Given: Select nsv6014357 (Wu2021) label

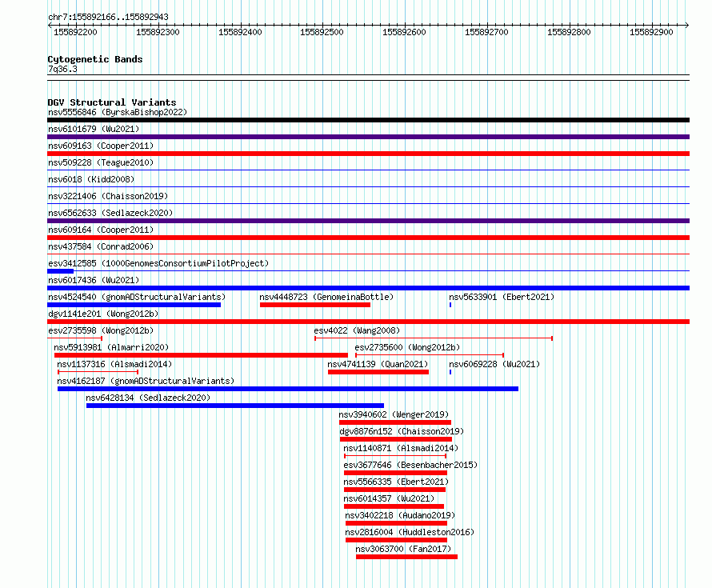Looking at the screenshot, I should coord(389,498).
